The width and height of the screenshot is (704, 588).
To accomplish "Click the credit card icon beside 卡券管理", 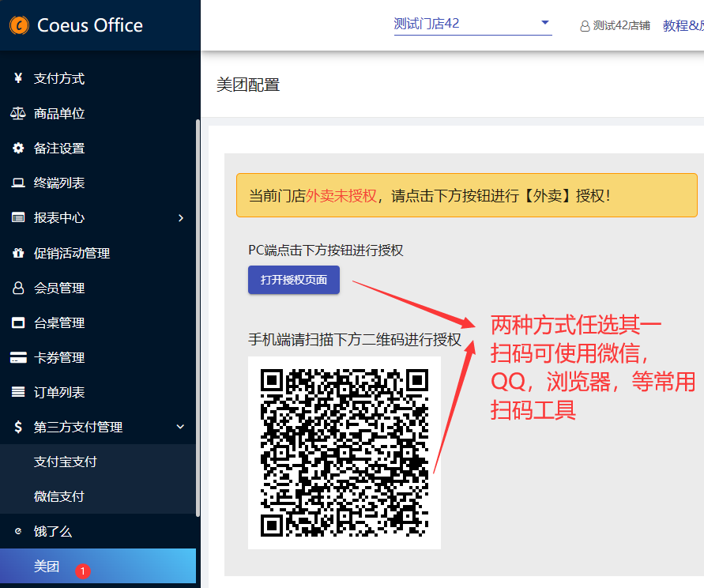I will (x=18, y=357).
